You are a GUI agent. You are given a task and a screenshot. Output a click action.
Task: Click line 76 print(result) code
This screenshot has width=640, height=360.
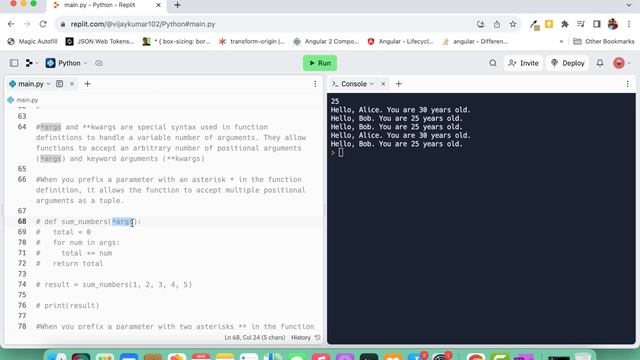tap(67, 305)
